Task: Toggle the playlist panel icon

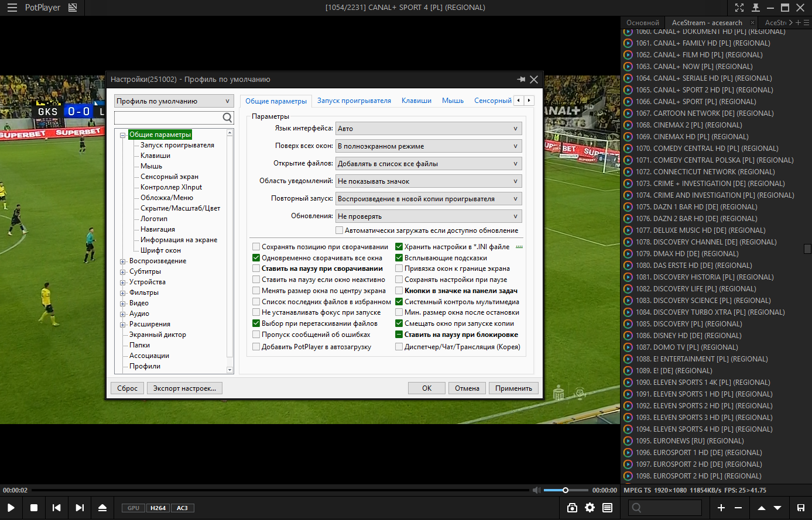Action: [608, 508]
